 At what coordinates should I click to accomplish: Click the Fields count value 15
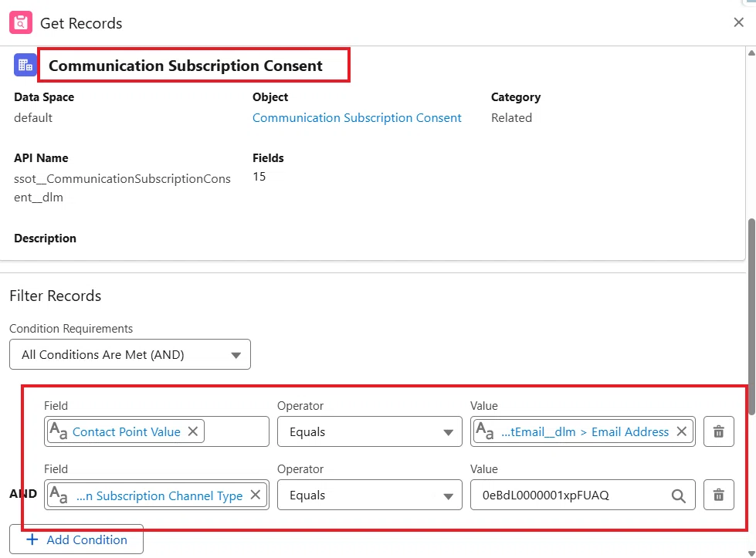[259, 177]
